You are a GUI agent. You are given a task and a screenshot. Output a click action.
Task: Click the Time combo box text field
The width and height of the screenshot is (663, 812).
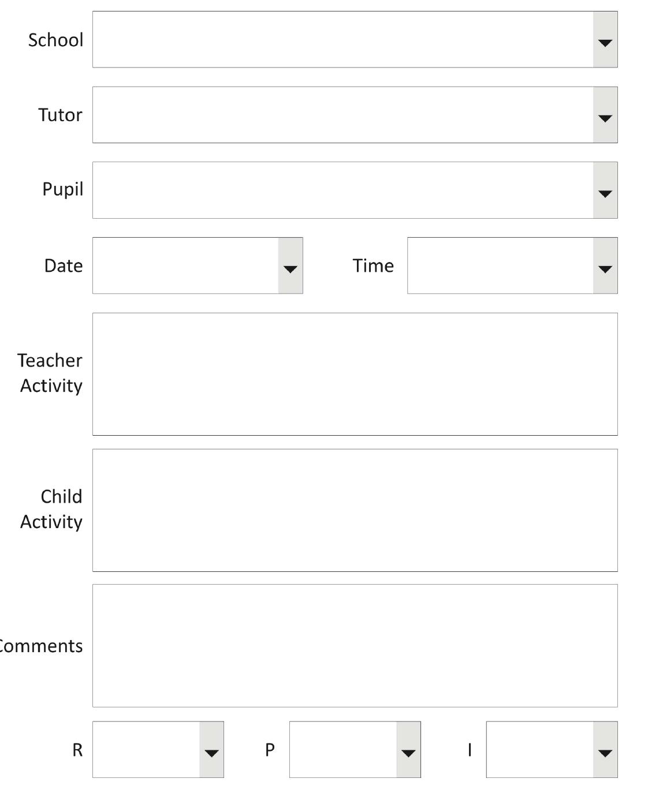pos(500,266)
